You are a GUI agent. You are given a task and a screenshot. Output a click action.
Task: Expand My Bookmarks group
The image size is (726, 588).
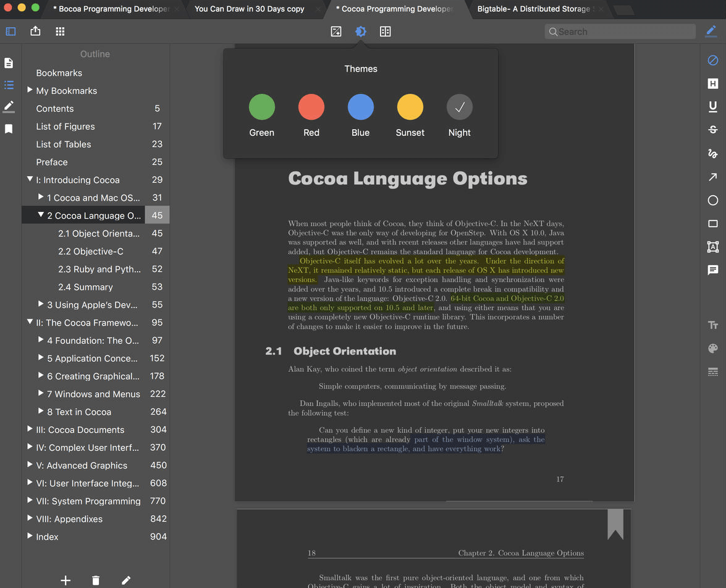[x=30, y=90]
